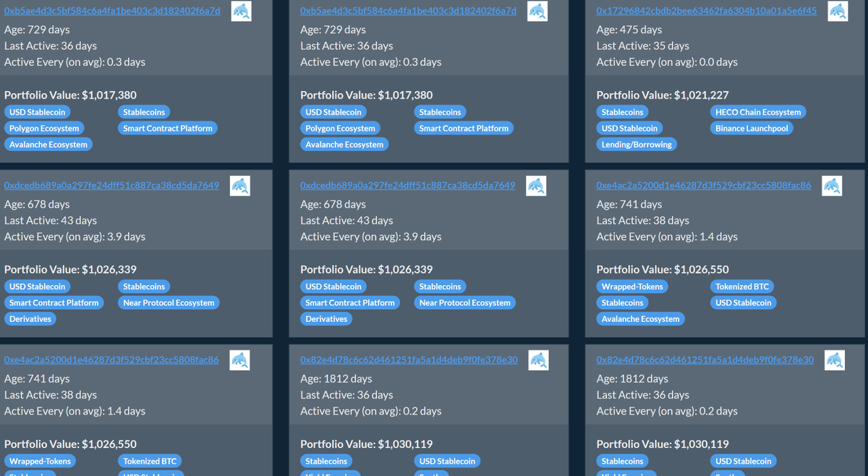
Task: Click dolphin icon on right-column 0xe4ac2a52 card
Action: point(832,186)
